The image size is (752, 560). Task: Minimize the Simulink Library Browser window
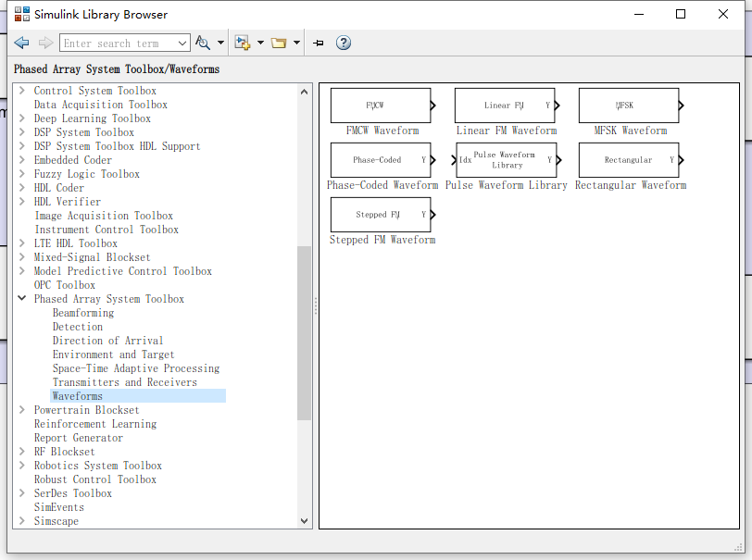639,14
